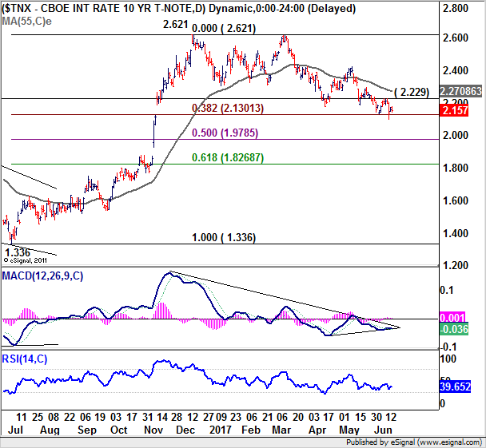Click the Oct month label on time axis
Screen dimensions: 486x448
[119, 430]
